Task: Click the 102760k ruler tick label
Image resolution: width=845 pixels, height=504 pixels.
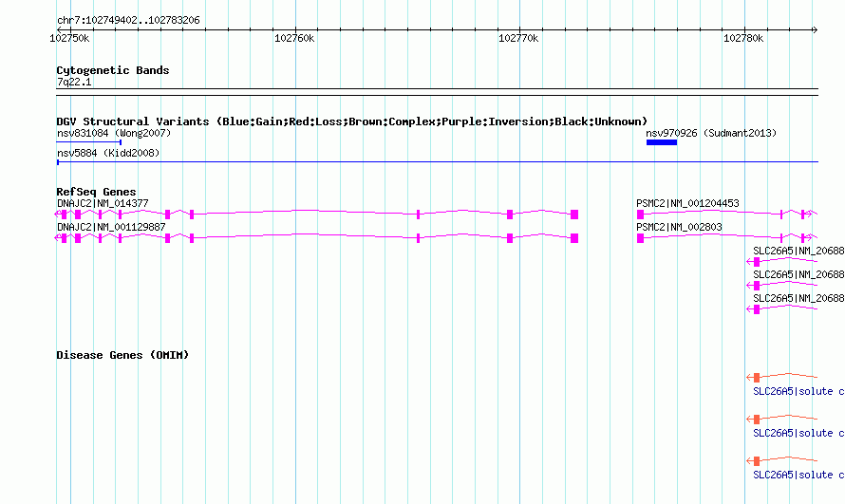Action: point(294,38)
